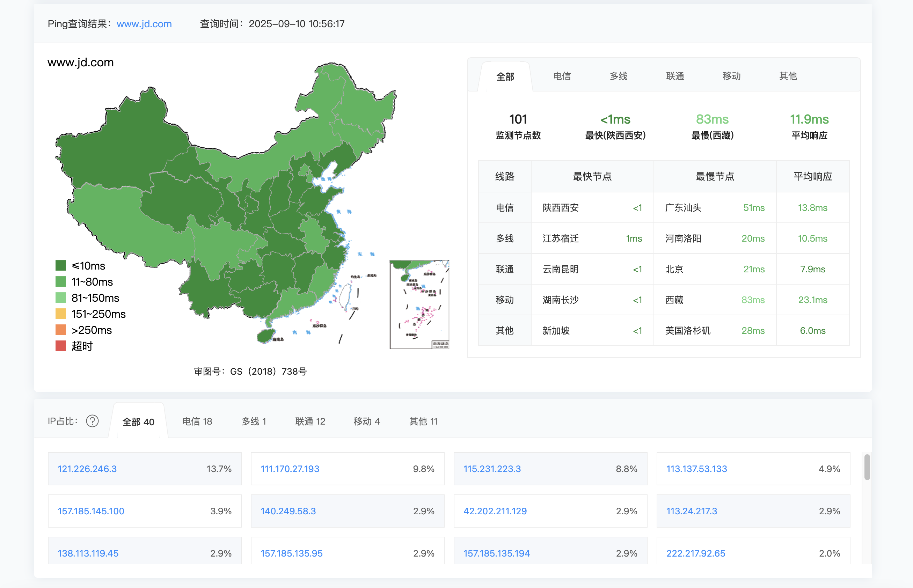
Task: Click the IP占比 help question-mark icon
Action: tap(93, 421)
